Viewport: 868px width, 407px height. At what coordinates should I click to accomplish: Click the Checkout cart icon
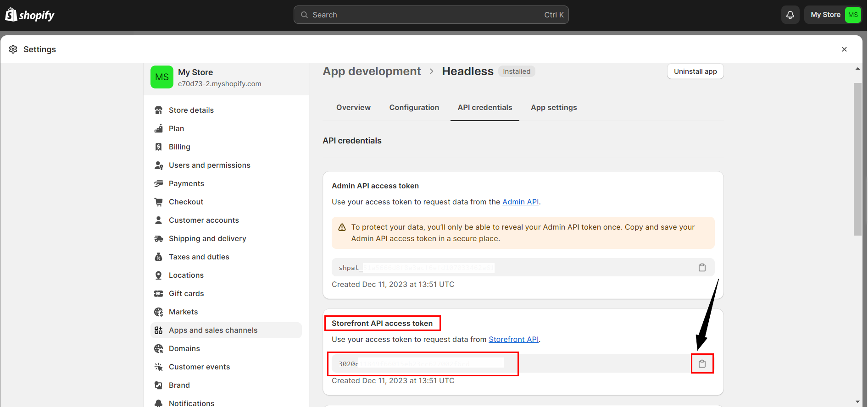click(x=159, y=202)
